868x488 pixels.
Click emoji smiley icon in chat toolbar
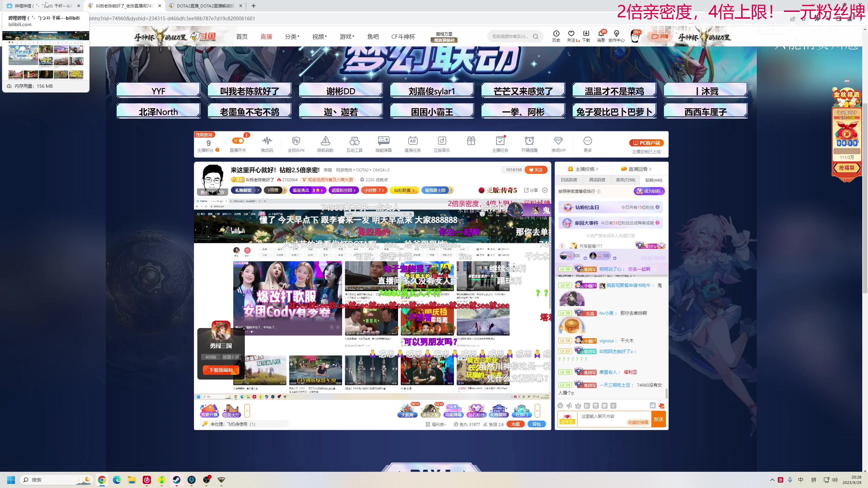(x=560, y=406)
